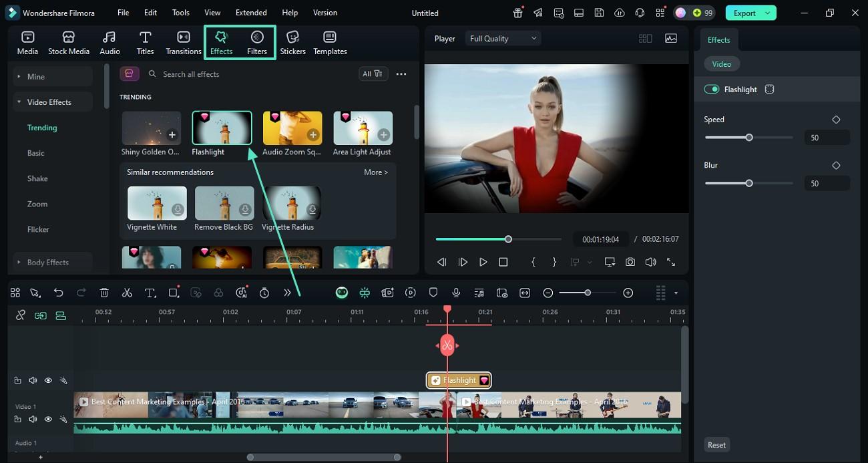
Task: Lock the Video 1 track
Action: (18, 420)
